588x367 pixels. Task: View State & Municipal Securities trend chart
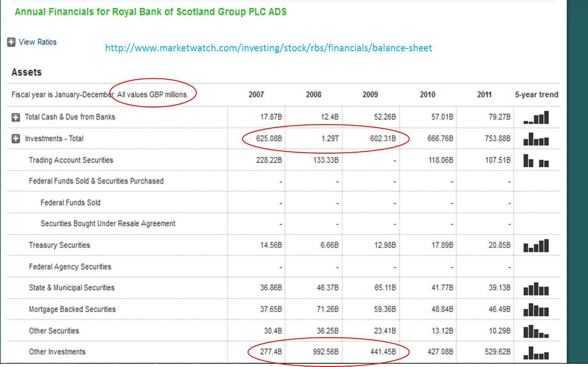coord(536,288)
